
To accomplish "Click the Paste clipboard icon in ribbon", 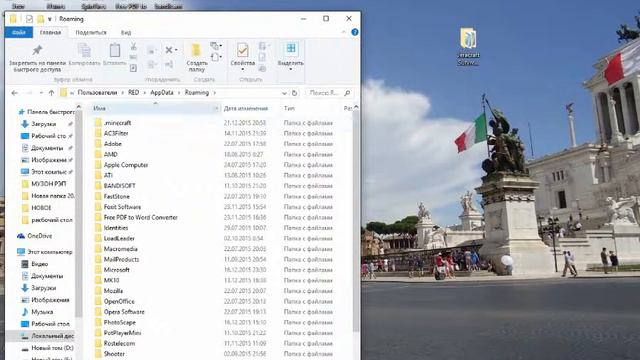I will [x=115, y=51].
